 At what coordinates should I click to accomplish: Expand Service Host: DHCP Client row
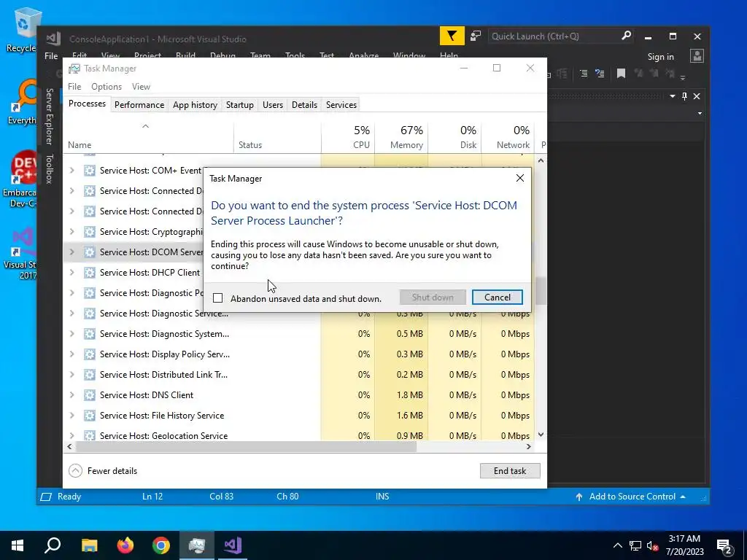(x=72, y=273)
